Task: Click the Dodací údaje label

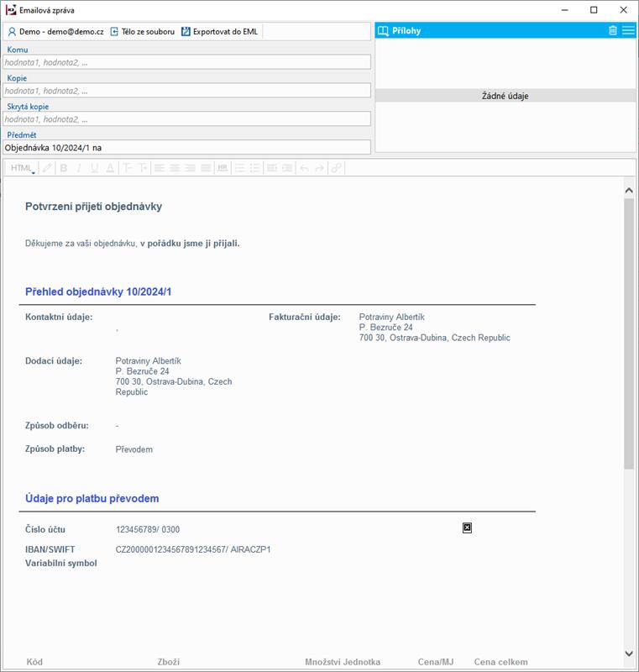Action: point(54,361)
